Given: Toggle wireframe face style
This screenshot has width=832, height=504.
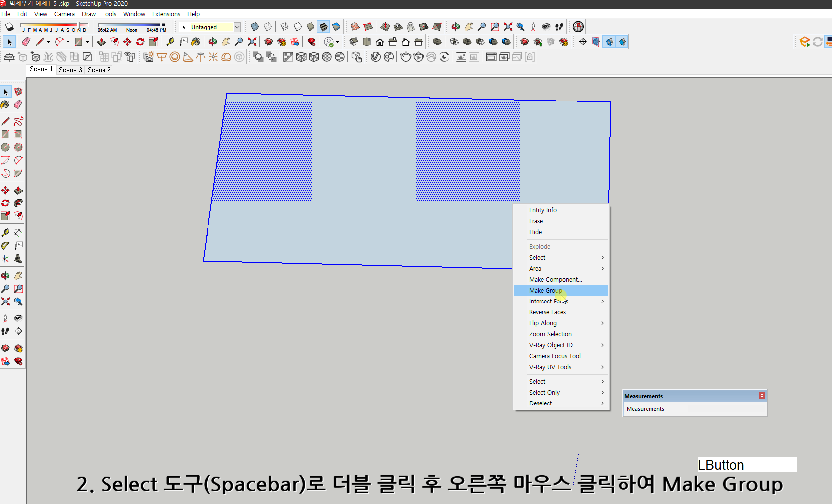Looking at the screenshot, I should (x=284, y=27).
